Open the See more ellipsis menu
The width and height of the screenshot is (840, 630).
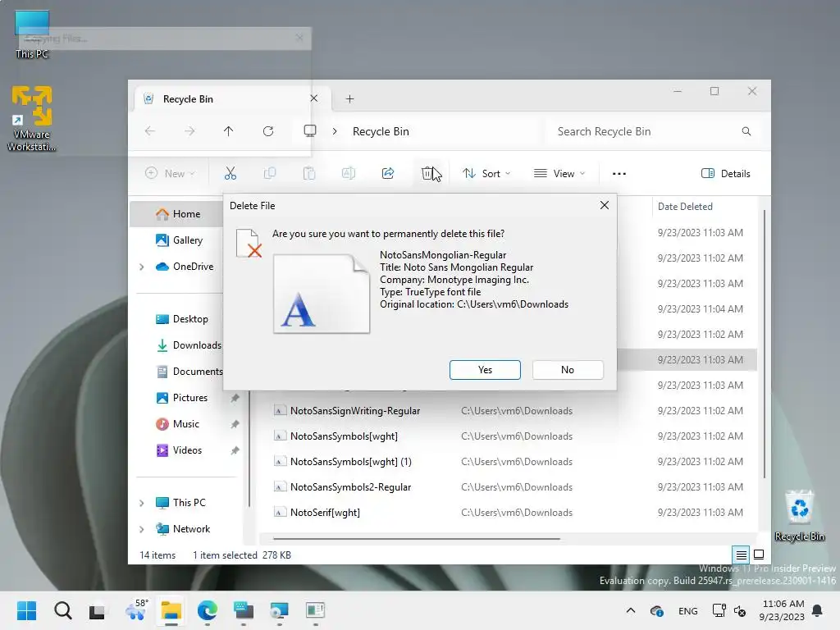point(619,174)
